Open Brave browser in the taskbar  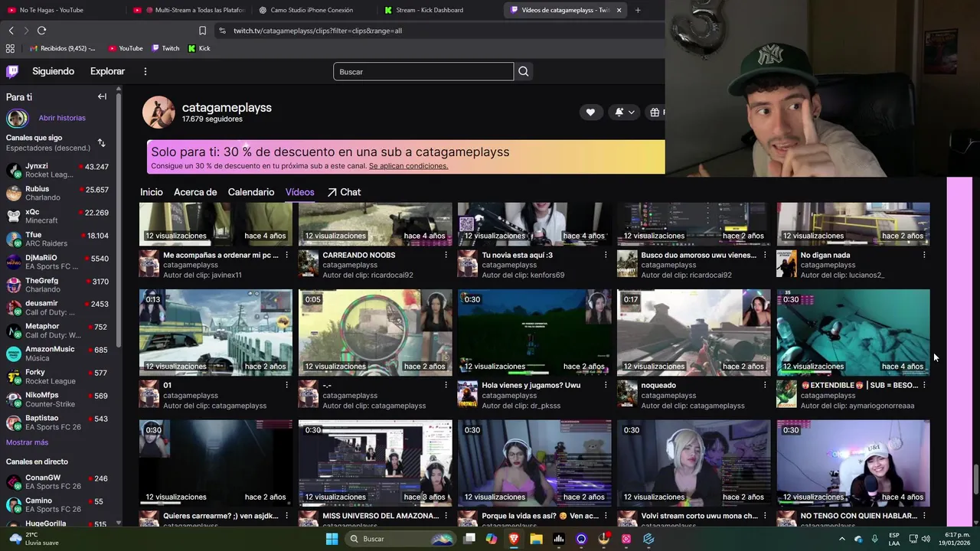tap(514, 539)
